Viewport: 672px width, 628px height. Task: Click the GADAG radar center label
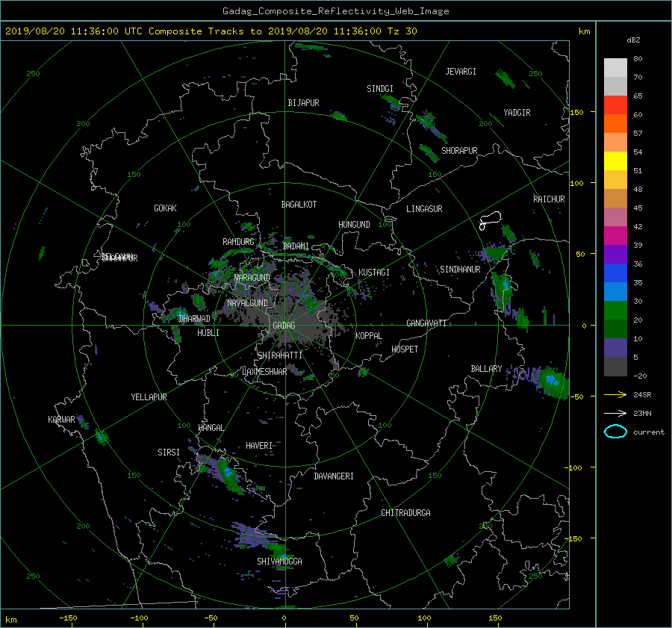(284, 326)
